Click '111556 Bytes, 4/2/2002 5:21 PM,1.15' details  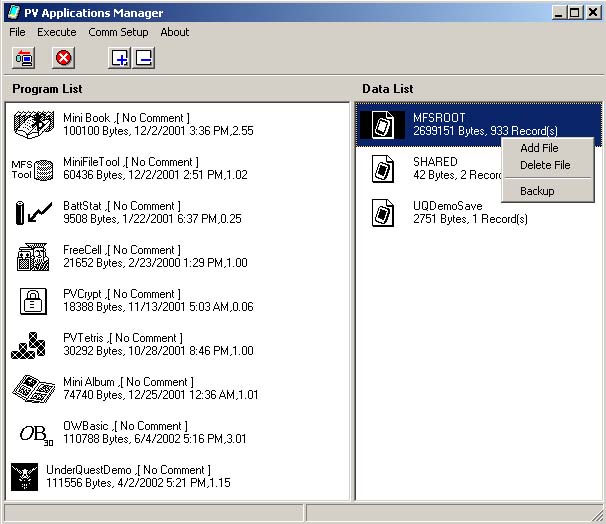click(138, 483)
